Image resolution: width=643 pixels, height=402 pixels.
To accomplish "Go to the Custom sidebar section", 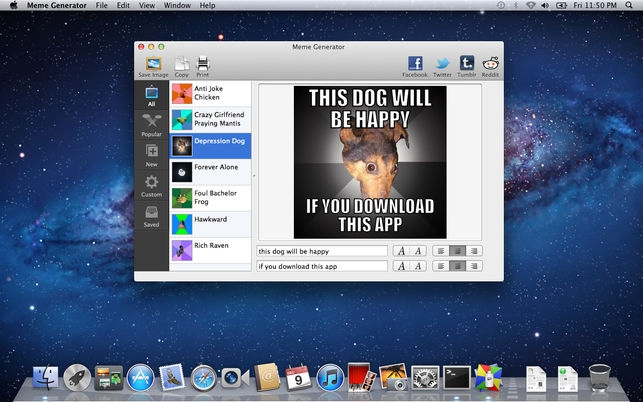I will click(151, 186).
